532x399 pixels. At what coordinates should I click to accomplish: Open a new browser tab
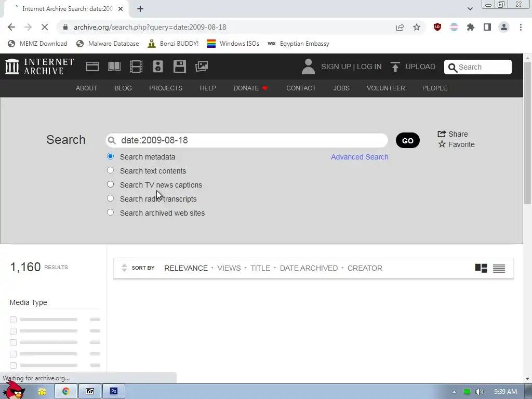click(140, 9)
